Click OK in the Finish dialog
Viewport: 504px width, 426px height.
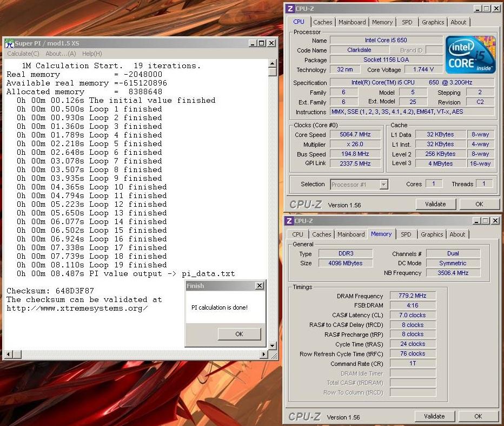239,334
